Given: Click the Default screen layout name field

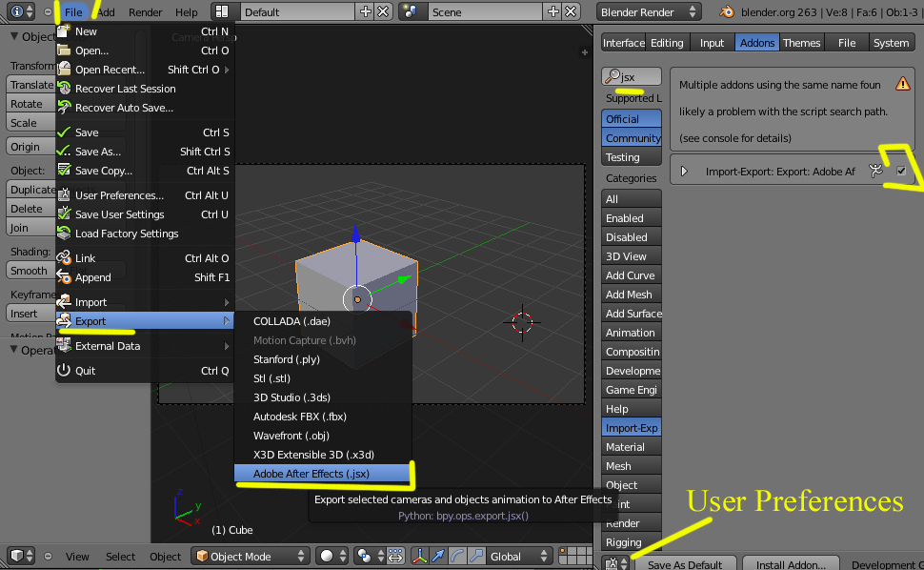Looking at the screenshot, I should pos(296,11).
